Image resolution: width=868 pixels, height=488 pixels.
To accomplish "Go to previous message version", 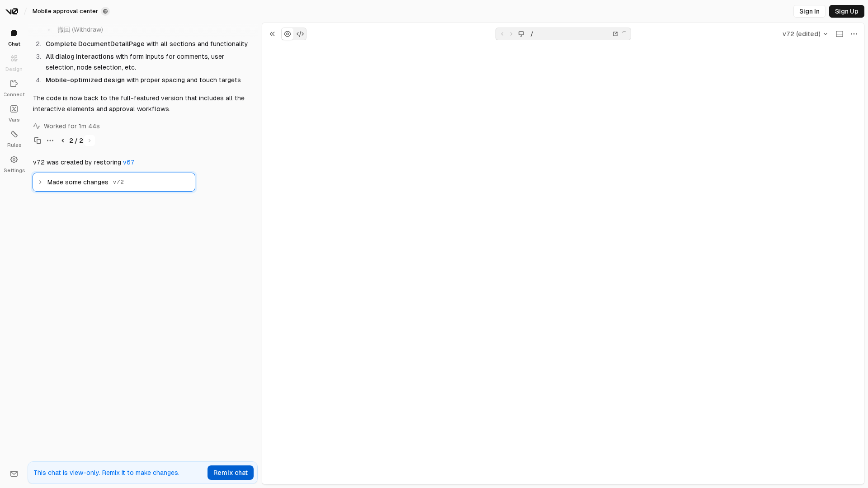I will coord(63,141).
